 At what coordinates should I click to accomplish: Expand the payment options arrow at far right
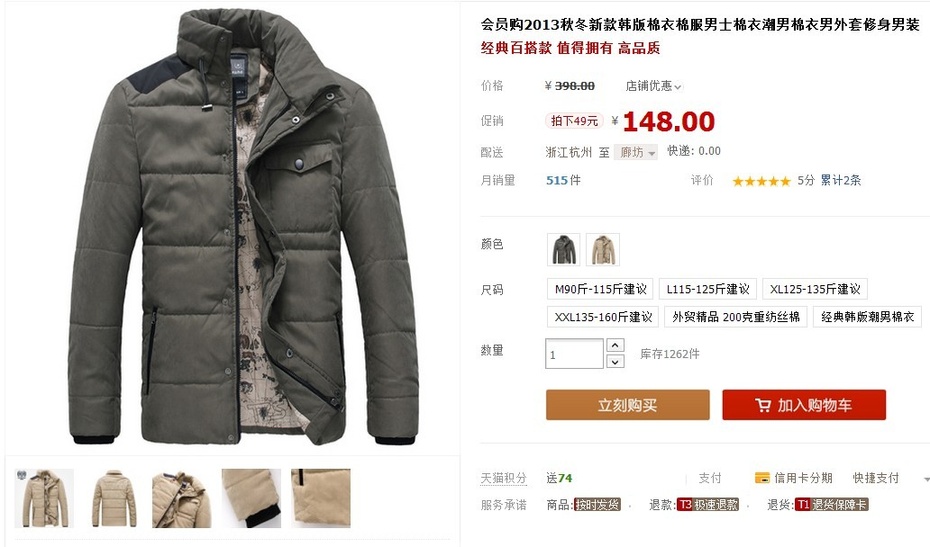pos(926,478)
